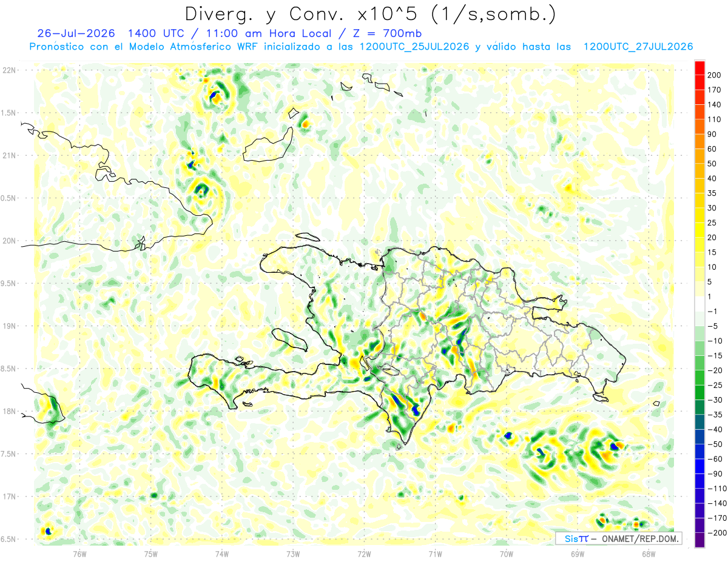728x562 pixels.
Task: Click the white swatch between 1 and -1
Action: (699, 304)
